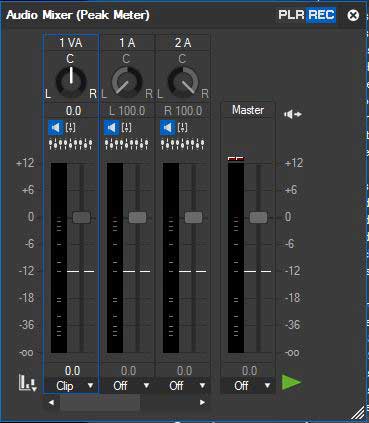Click the 2 A peak level meter
The height and width of the screenshot is (423, 369).
(x=171, y=258)
